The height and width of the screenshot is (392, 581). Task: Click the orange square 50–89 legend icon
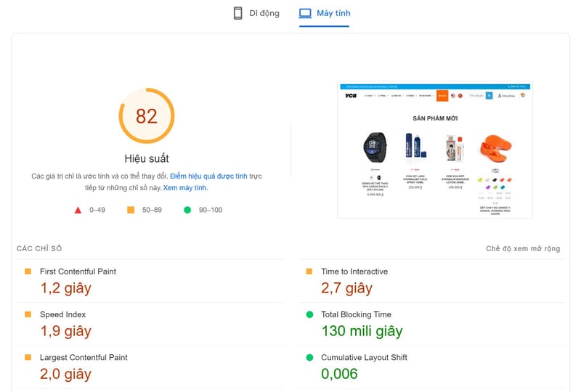point(131,210)
